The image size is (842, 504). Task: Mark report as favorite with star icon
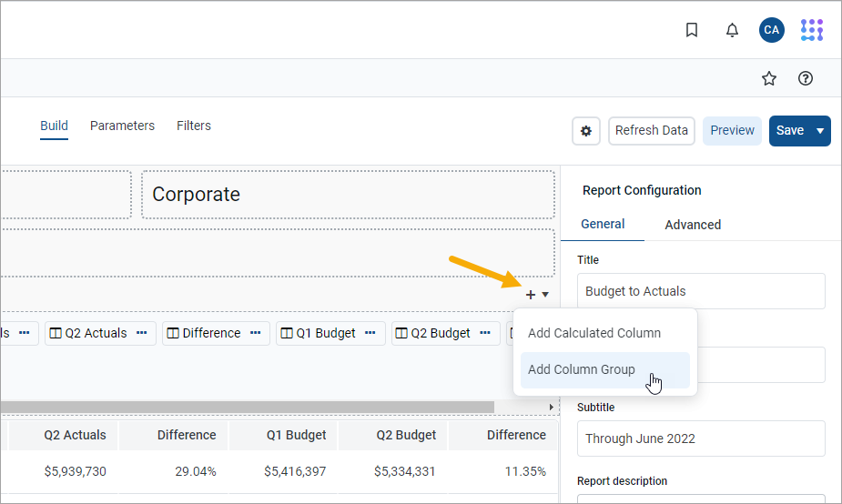click(x=769, y=78)
